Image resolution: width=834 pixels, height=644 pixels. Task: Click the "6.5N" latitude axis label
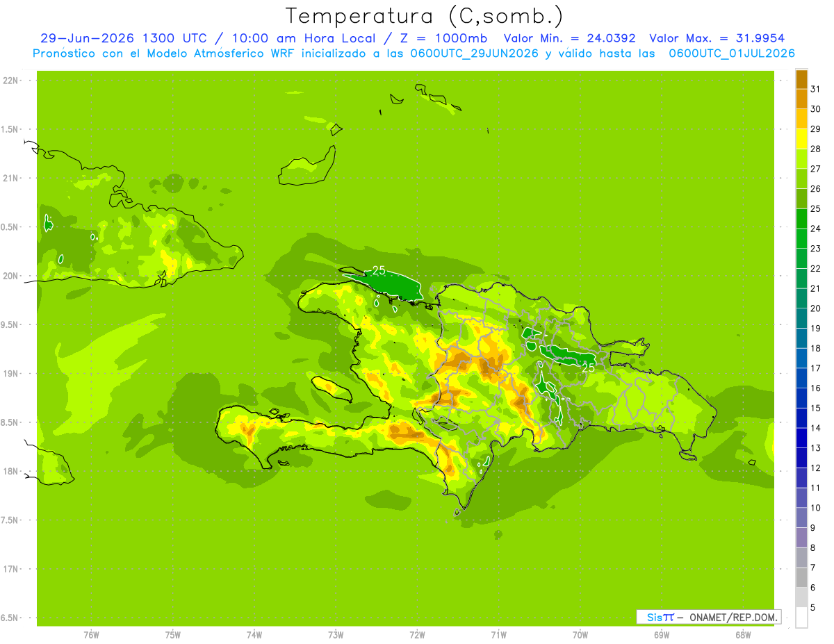(x=10, y=618)
